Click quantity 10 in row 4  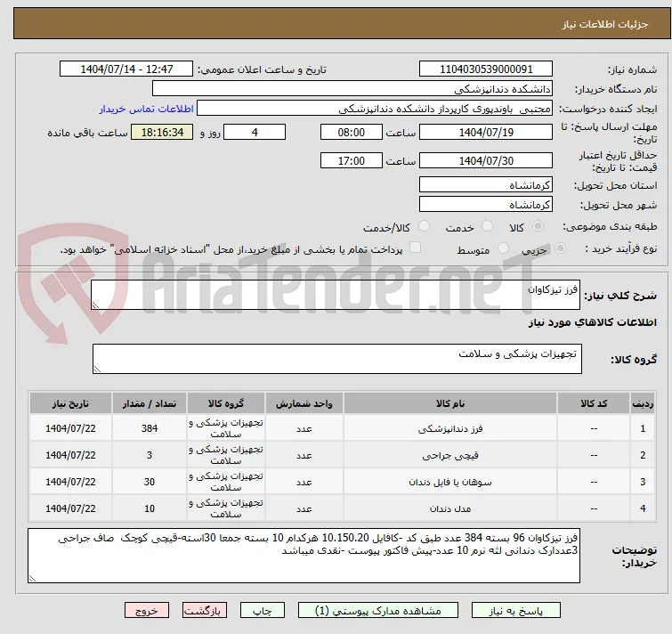click(150, 508)
